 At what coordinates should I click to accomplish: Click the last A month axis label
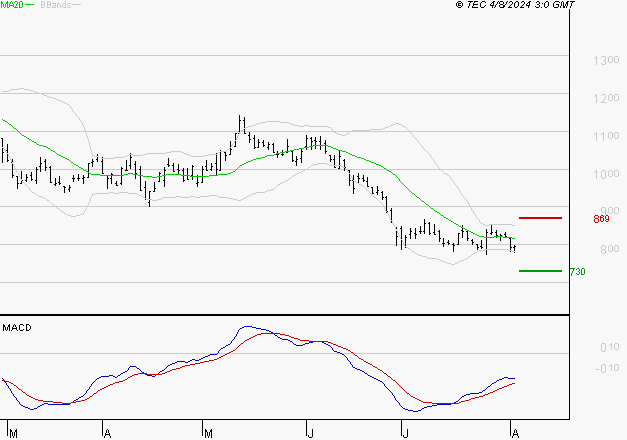tap(515, 434)
